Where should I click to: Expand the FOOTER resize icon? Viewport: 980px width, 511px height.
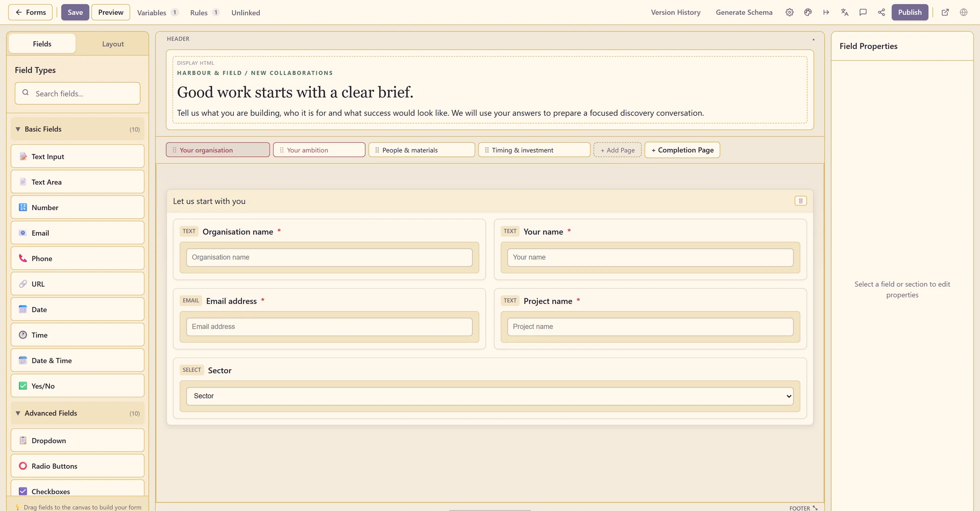point(815,508)
